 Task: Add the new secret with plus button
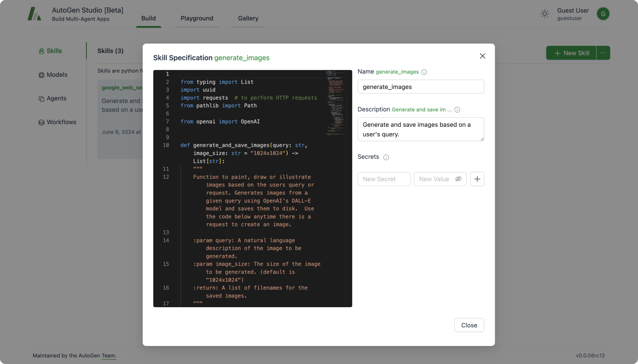coord(477,179)
